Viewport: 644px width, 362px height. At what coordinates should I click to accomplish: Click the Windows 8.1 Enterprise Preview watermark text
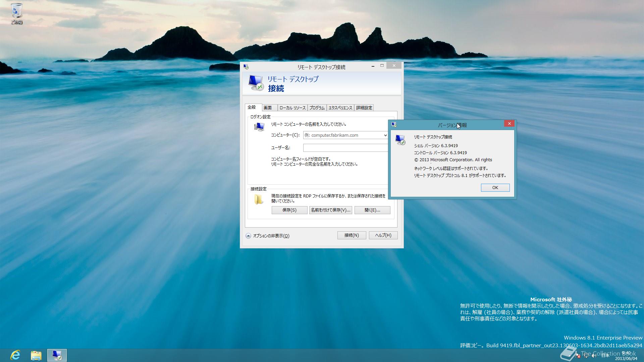click(x=603, y=338)
